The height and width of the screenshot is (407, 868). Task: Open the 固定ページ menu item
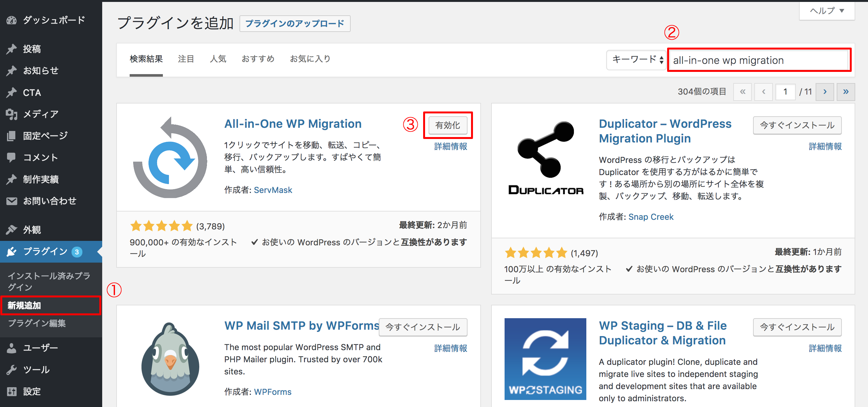51,136
